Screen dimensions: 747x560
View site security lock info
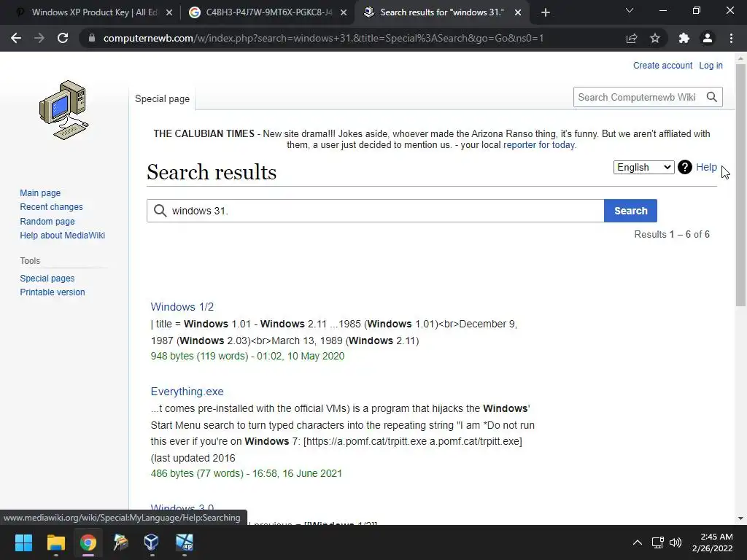91,38
